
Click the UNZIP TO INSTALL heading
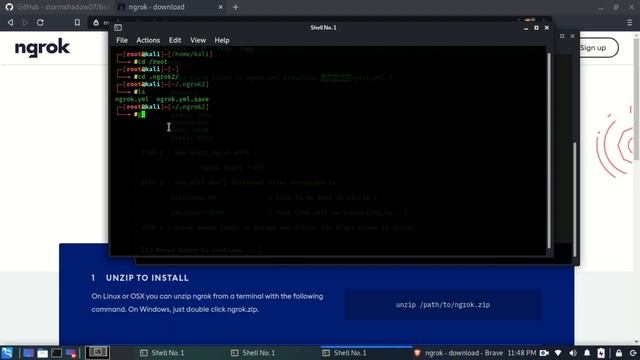(147, 278)
